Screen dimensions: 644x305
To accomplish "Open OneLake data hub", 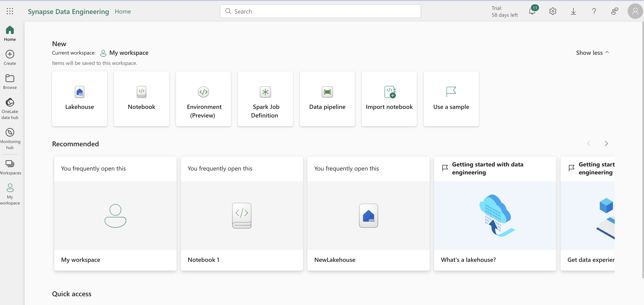I will coord(10,109).
